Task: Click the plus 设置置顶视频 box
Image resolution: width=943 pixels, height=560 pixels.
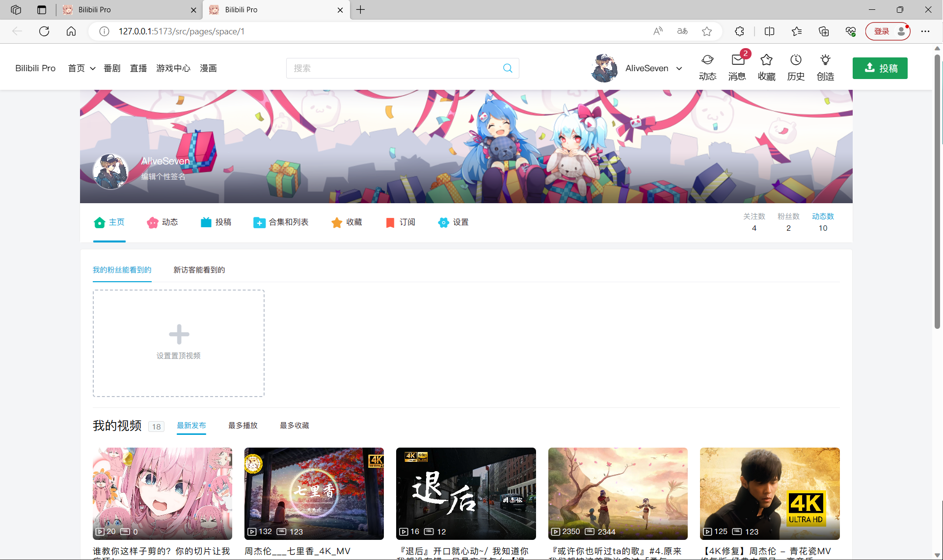Action: 179,343
